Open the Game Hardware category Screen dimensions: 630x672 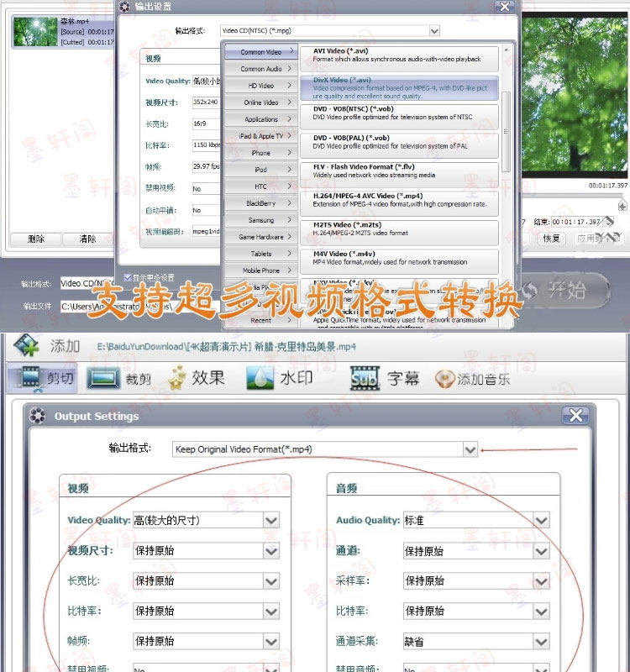coord(261,237)
